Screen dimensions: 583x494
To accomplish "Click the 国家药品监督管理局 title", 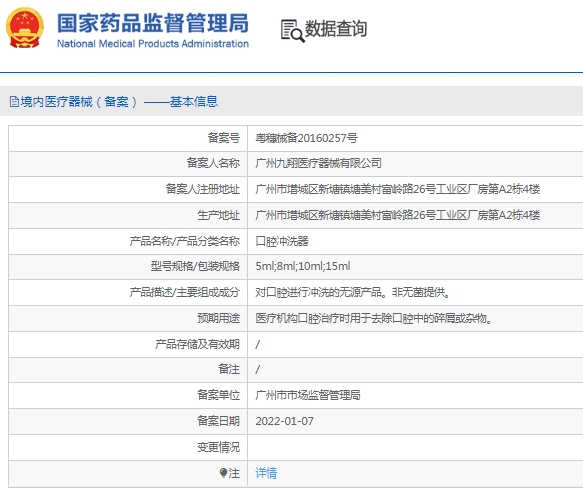I will pyautogui.click(x=153, y=23).
